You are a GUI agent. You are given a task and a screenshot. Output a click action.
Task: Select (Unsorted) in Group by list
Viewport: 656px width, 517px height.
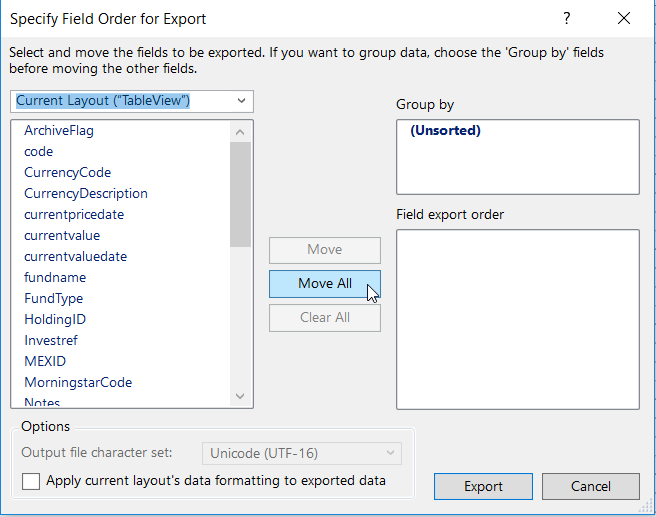(x=445, y=131)
